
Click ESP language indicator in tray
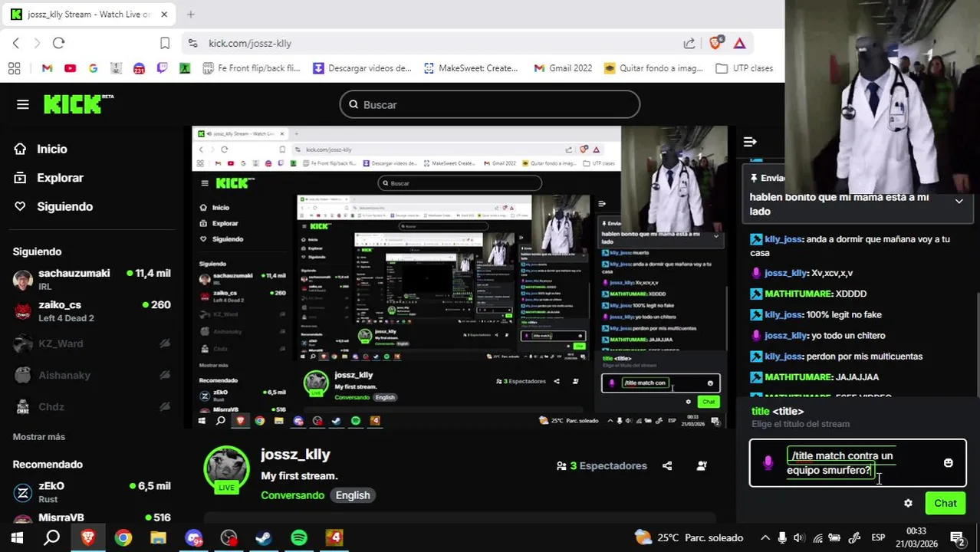(878, 537)
